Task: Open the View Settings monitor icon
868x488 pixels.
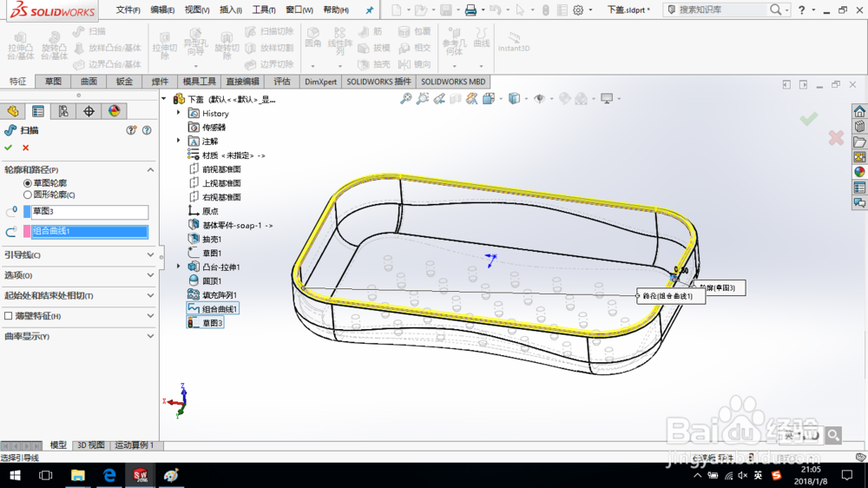Action: (x=608, y=99)
